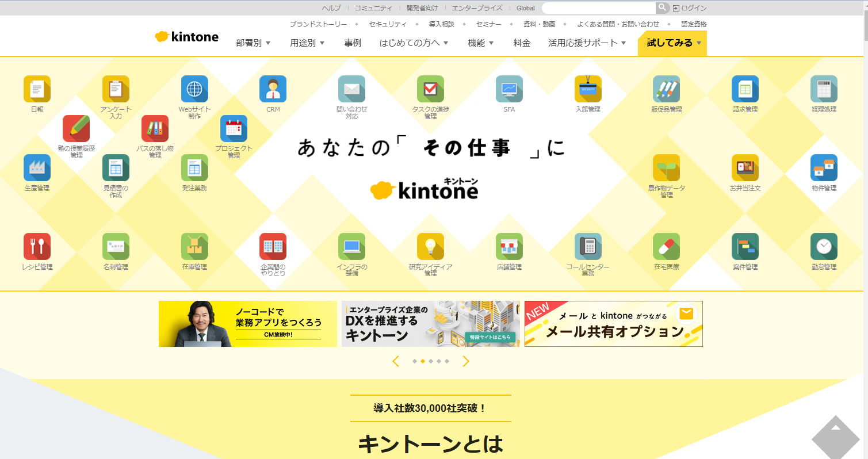Open the 日報 app icon
868x459 pixels.
point(37,89)
